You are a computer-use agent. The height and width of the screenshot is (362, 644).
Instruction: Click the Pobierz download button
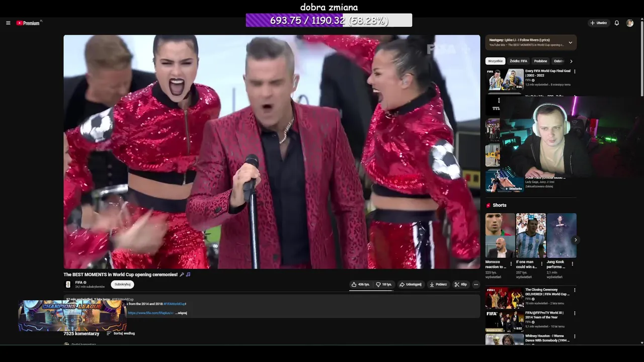pyautogui.click(x=438, y=285)
